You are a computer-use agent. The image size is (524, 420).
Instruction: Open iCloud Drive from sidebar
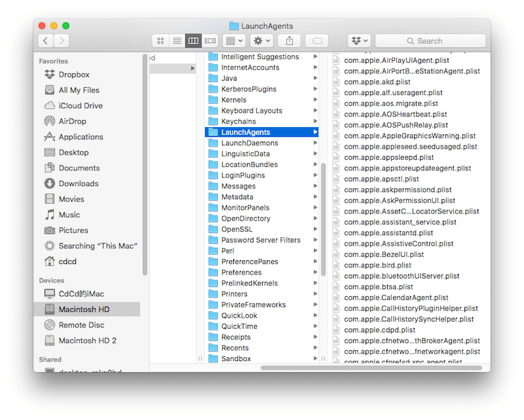click(87, 105)
